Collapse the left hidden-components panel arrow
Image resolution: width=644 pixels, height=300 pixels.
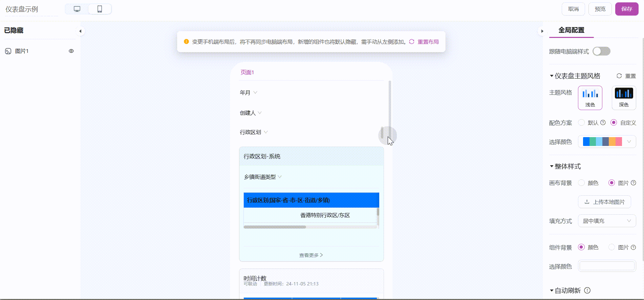(80, 31)
